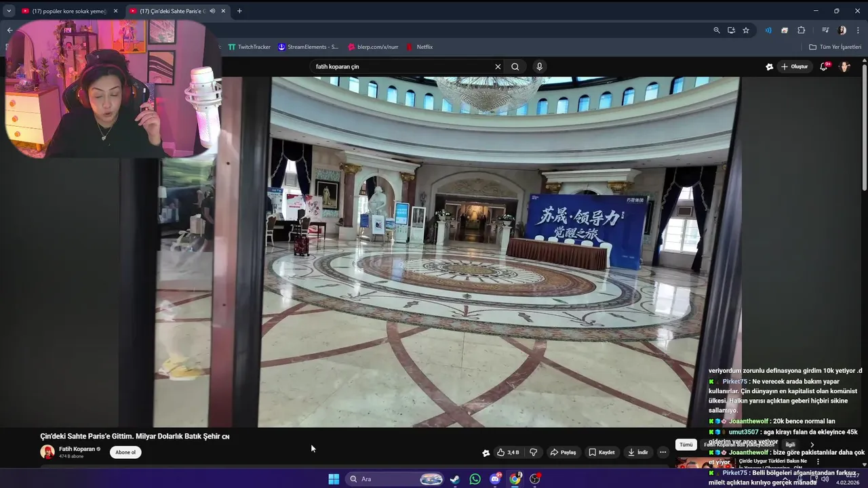Open Steam from the taskbar
This screenshot has height=488, width=868.
[x=455, y=479]
